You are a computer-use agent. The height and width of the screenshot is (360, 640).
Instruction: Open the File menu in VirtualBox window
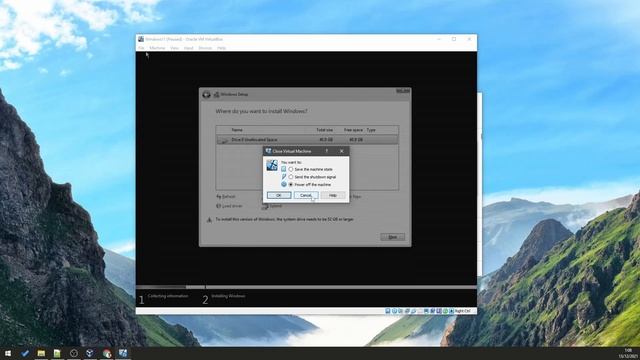(141, 48)
